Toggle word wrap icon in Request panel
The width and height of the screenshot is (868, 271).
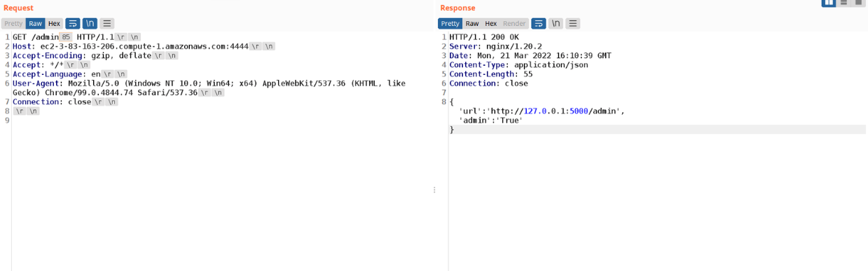coord(73,23)
